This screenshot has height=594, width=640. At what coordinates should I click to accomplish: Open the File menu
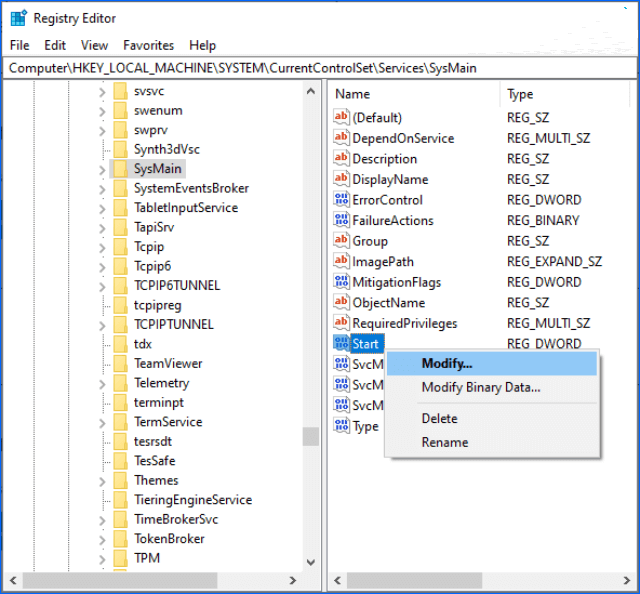[x=20, y=45]
